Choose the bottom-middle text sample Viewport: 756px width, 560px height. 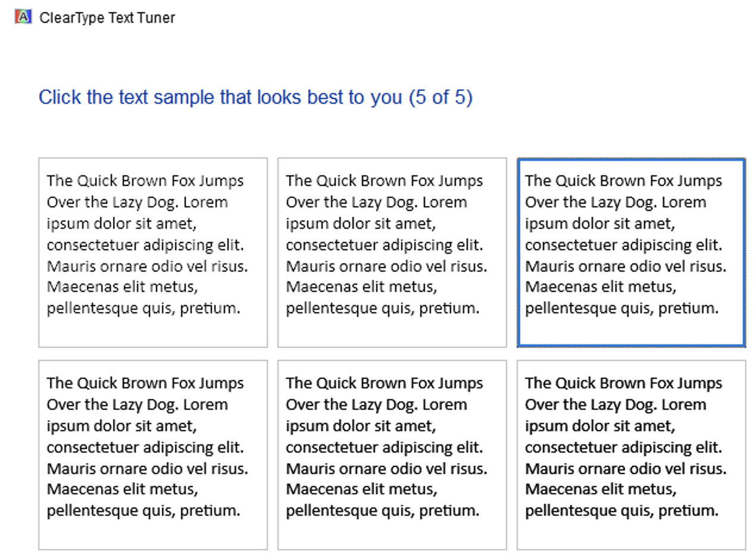pos(392,454)
